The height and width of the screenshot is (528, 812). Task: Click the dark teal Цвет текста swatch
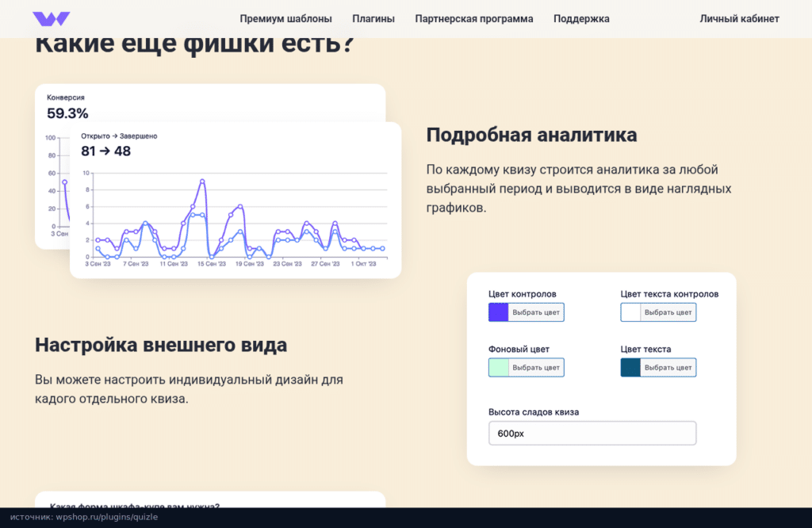630,368
